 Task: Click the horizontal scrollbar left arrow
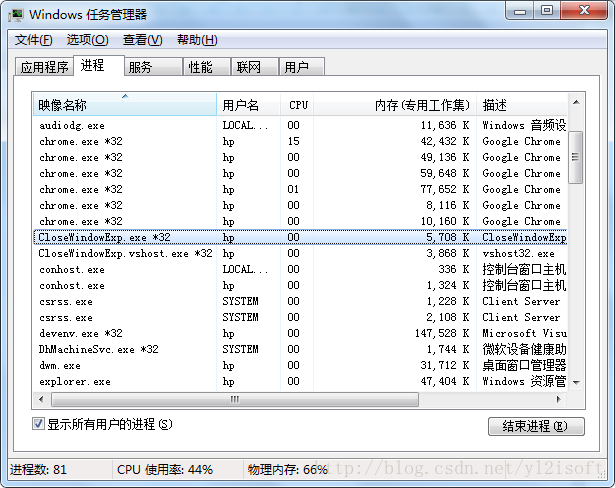tap(41, 399)
